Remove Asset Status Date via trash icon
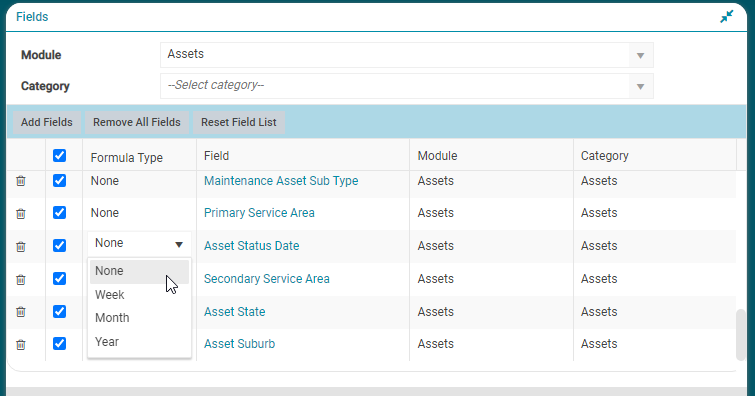 21,247
